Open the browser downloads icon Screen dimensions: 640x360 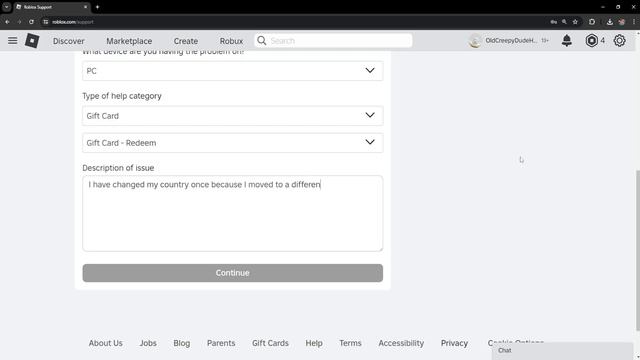610,22
